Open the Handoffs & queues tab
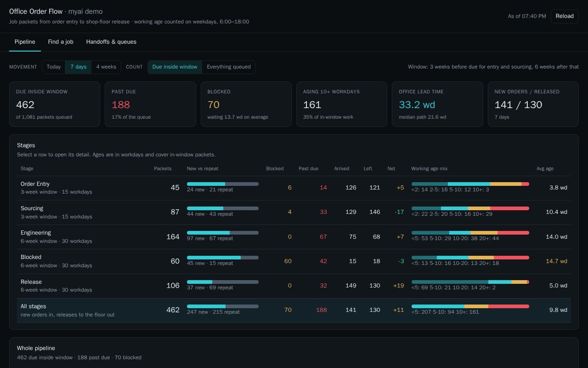The image size is (588, 368). point(111,42)
